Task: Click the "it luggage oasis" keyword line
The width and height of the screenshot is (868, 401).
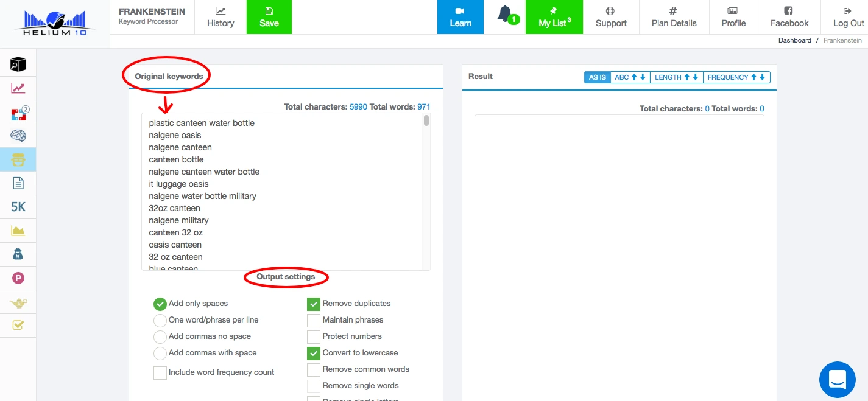Action: tap(178, 184)
